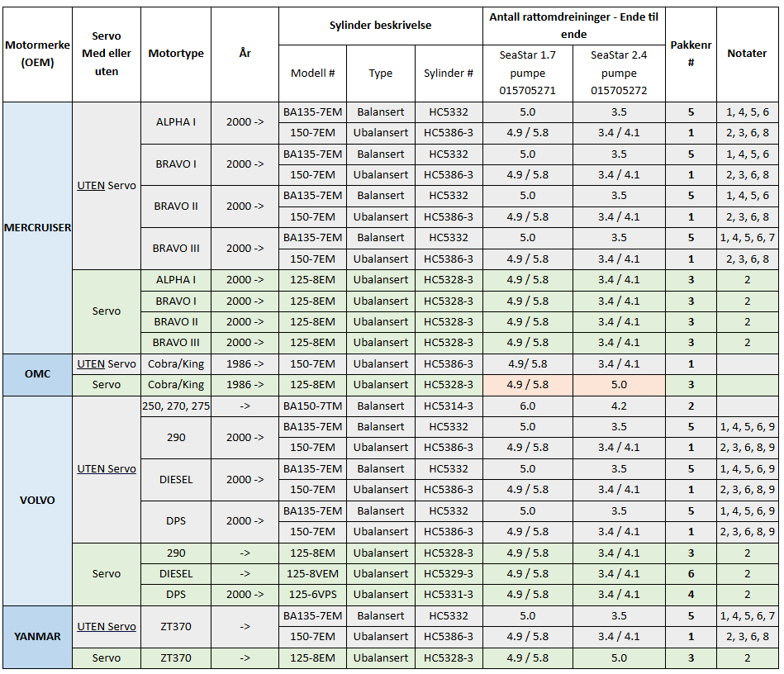Select the YANMAR brand cell
This screenshot has width=784, height=674.
tap(37, 637)
